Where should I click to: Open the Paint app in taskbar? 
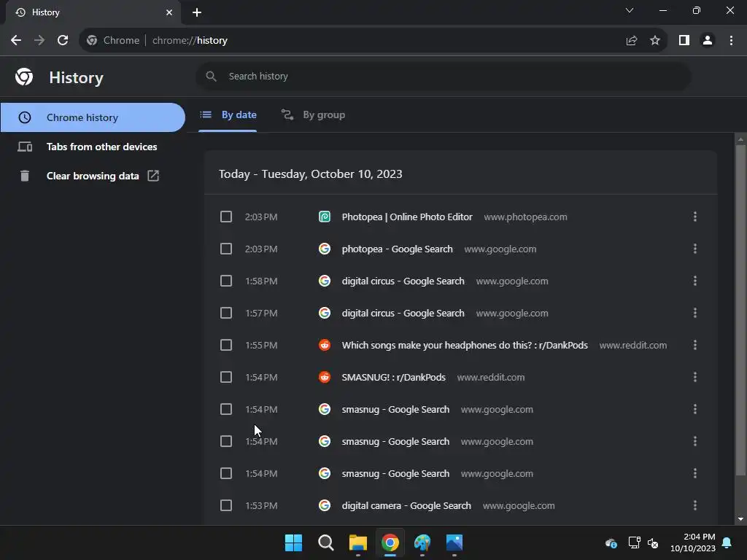(x=422, y=542)
